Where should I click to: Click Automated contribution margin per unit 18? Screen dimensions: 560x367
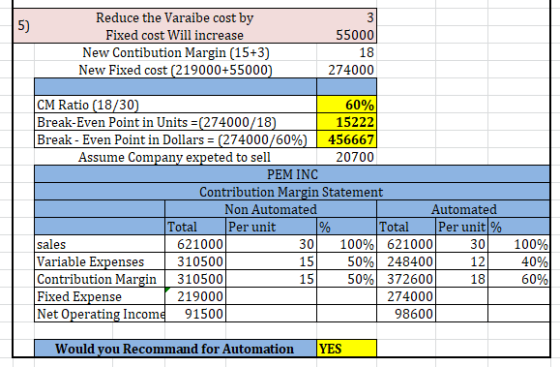[x=462, y=279]
